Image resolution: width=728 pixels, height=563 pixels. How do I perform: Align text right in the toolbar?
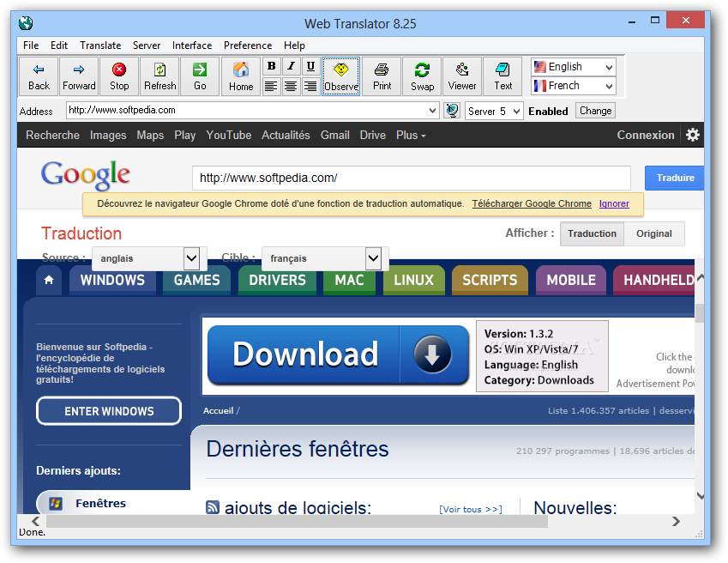pos(310,86)
